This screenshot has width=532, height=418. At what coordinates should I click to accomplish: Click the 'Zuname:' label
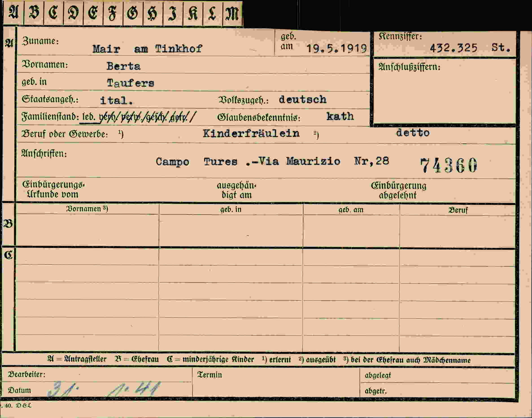pyautogui.click(x=40, y=41)
